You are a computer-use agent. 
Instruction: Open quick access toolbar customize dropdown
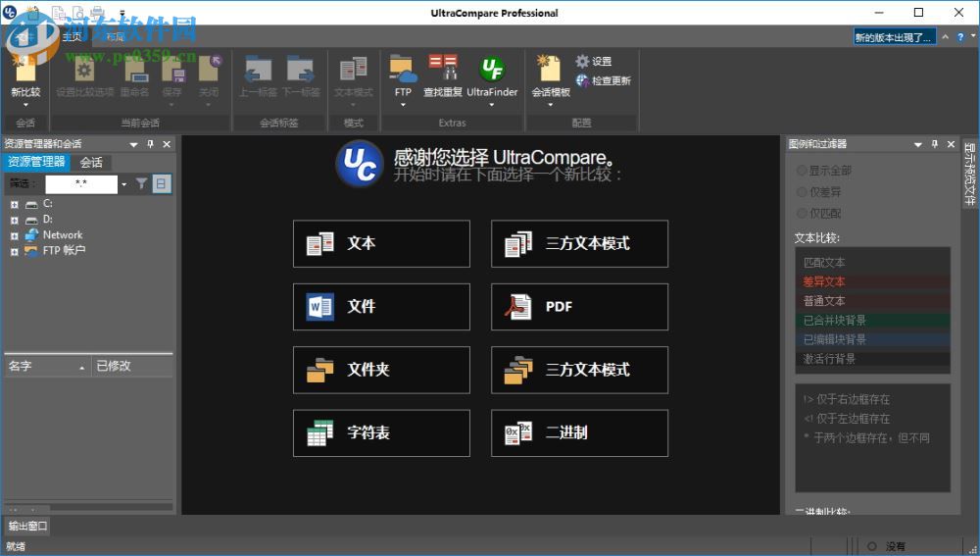pyautogui.click(x=122, y=13)
